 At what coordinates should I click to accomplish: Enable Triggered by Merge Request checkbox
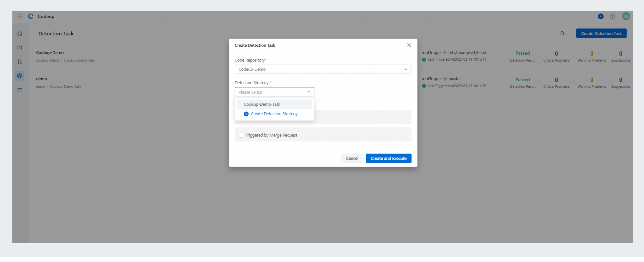click(x=241, y=135)
